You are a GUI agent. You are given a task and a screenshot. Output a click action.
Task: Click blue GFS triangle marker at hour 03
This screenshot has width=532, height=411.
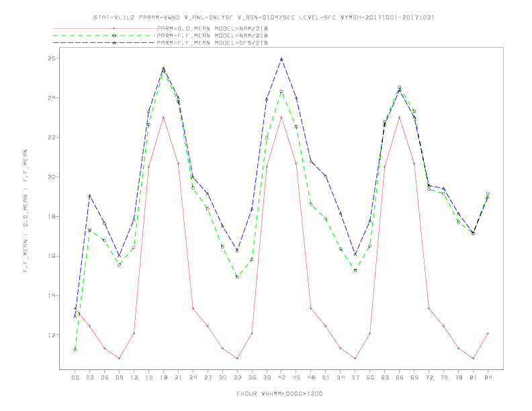click(x=89, y=195)
